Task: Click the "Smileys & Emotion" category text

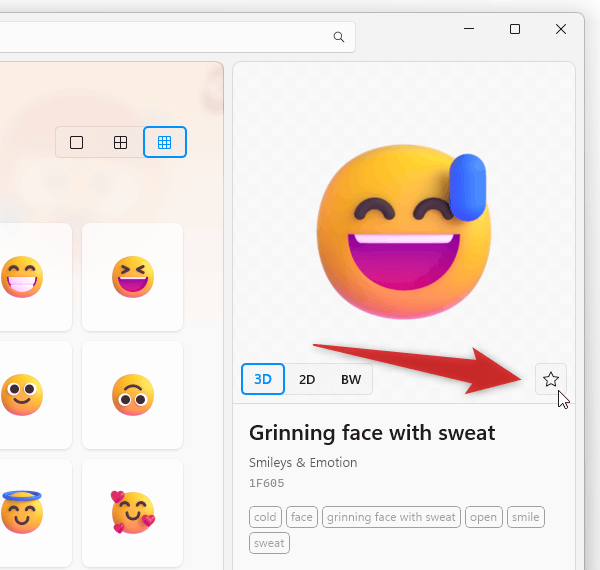Action: [x=303, y=463]
